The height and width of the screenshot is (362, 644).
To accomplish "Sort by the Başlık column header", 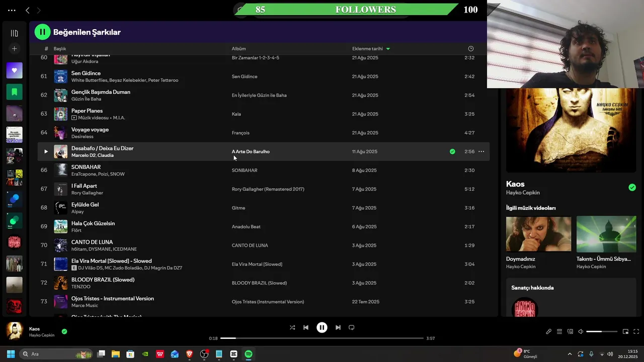I will [x=60, y=49].
